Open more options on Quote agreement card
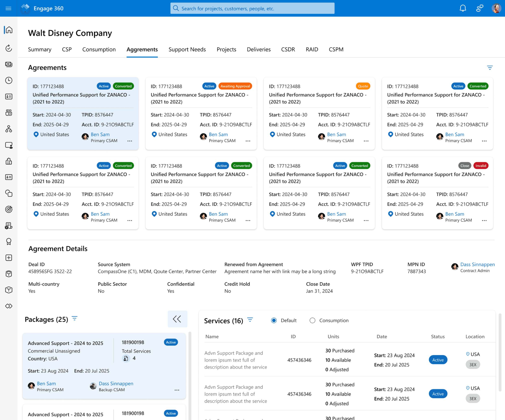 click(x=366, y=141)
